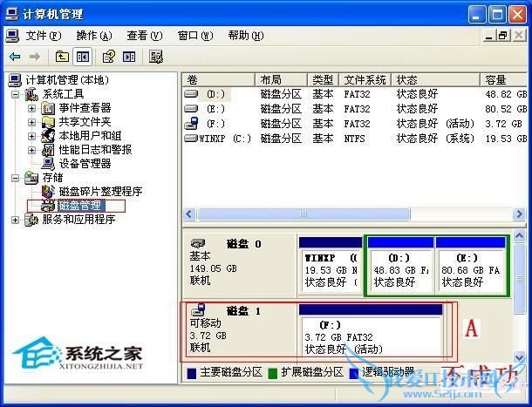Click the title bar 计算机管理 icon
532x407 pixels.
click(x=12, y=14)
